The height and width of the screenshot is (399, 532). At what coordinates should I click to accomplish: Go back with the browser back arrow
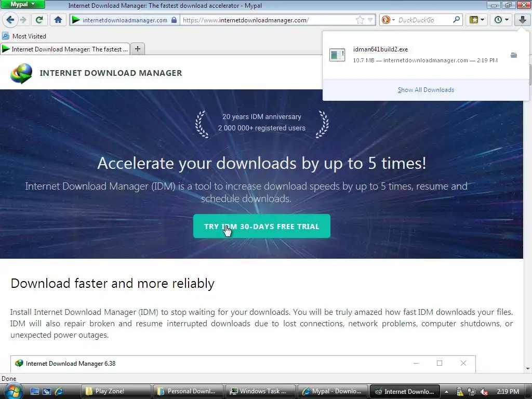pos(10,20)
